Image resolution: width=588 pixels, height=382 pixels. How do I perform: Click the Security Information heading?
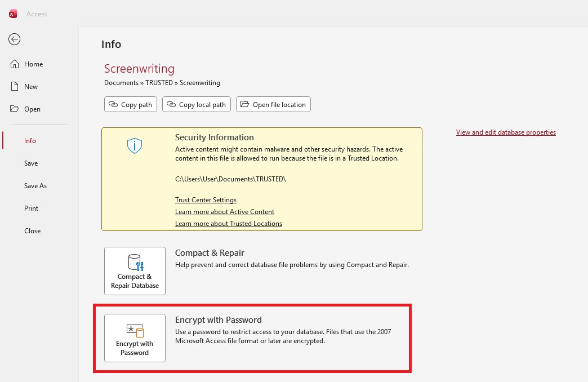pos(215,137)
